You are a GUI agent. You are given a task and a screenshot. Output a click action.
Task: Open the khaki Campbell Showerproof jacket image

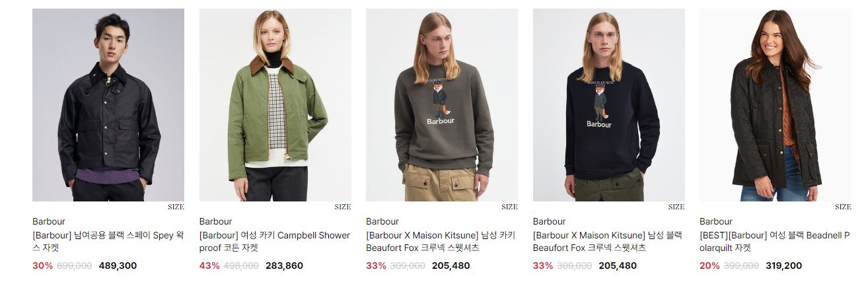tap(275, 105)
